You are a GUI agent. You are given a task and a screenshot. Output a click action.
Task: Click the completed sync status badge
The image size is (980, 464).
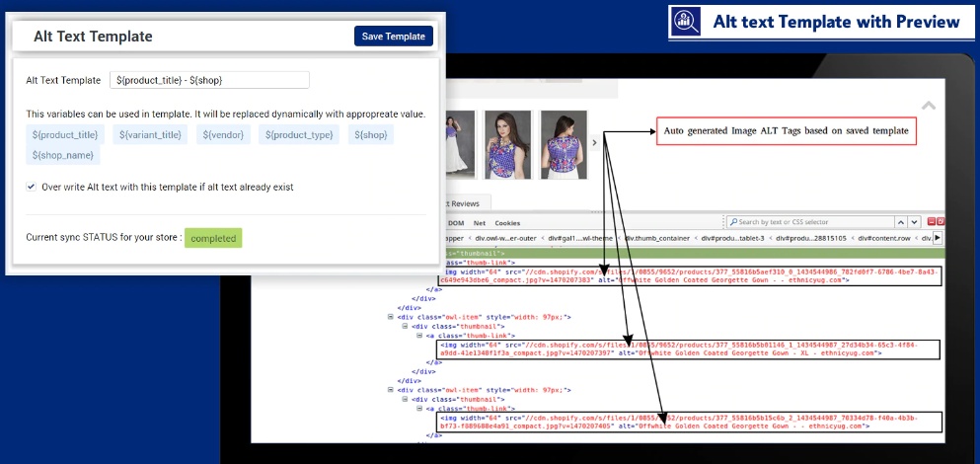(x=212, y=239)
